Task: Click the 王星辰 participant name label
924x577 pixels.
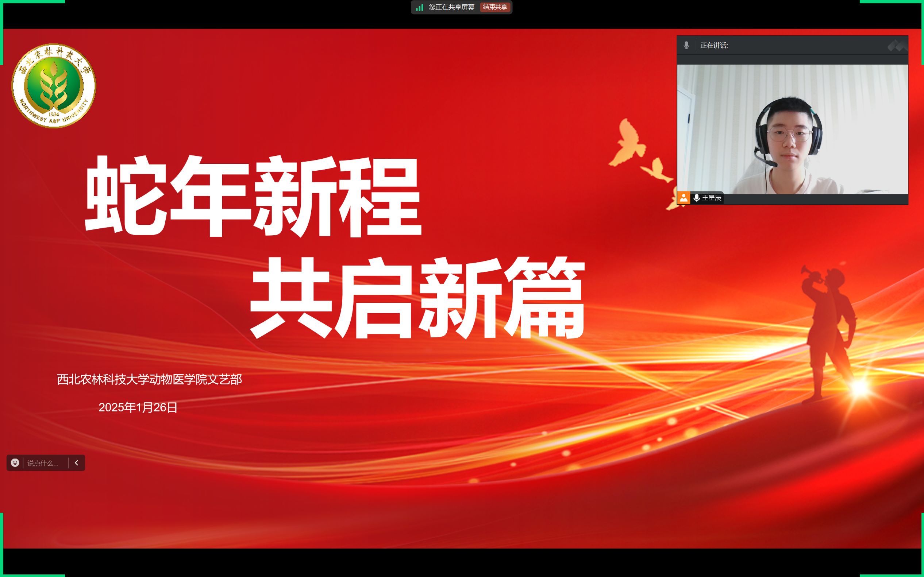Action: pyautogui.click(x=712, y=198)
